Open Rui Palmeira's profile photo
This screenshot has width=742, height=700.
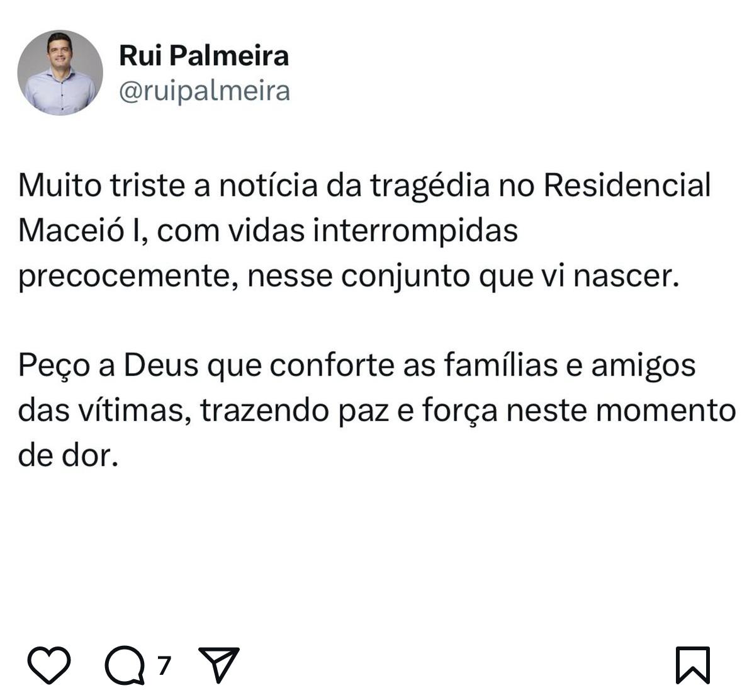(60, 73)
